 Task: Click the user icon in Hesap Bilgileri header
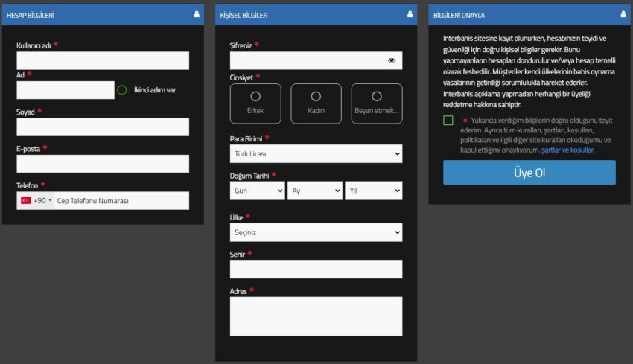[x=197, y=14]
